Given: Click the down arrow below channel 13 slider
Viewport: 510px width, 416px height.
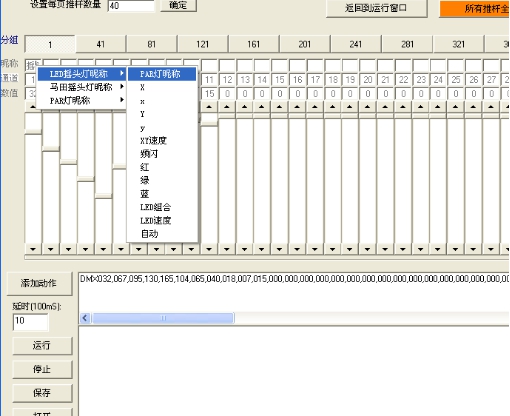Looking at the screenshot, I should [x=245, y=249].
